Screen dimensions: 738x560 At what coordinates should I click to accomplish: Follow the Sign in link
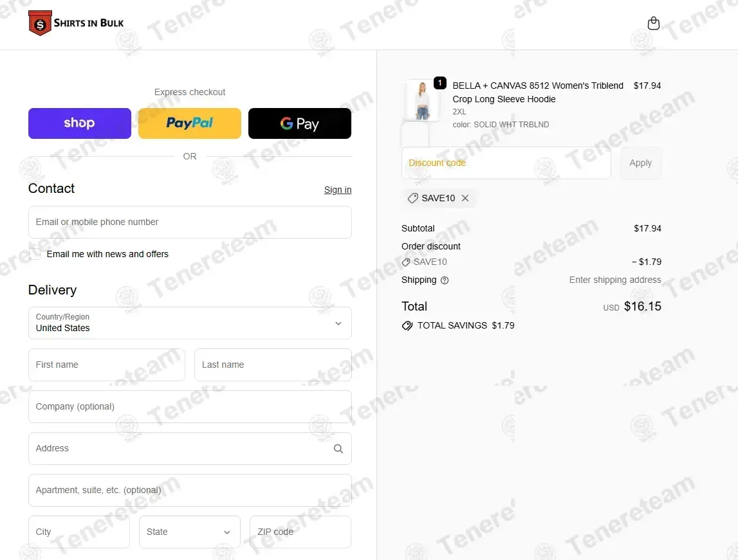coord(337,190)
